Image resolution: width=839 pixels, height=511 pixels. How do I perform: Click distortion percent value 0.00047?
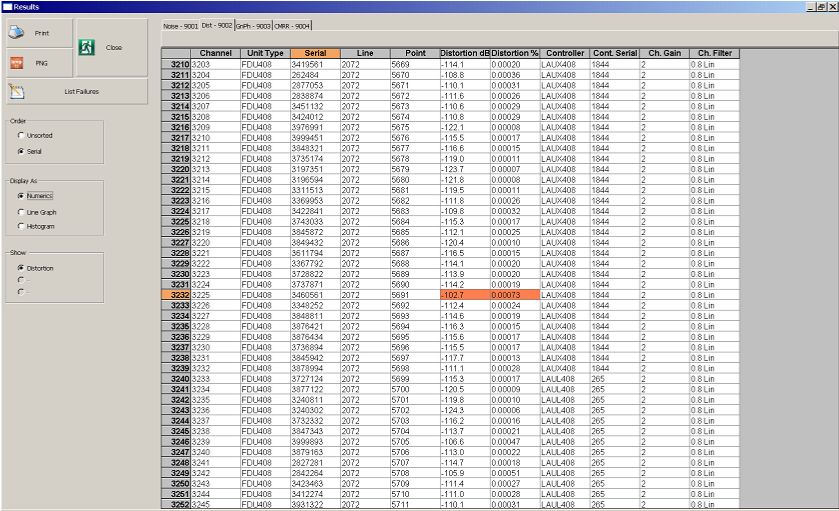pos(515,441)
